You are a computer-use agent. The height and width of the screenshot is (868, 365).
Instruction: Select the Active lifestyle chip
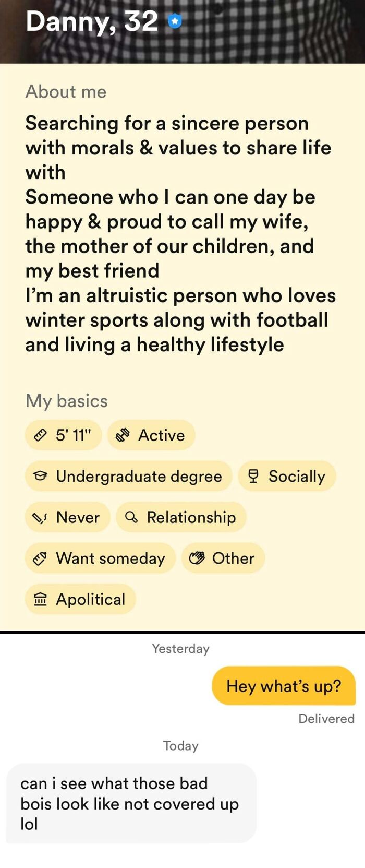tap(151, 435)
